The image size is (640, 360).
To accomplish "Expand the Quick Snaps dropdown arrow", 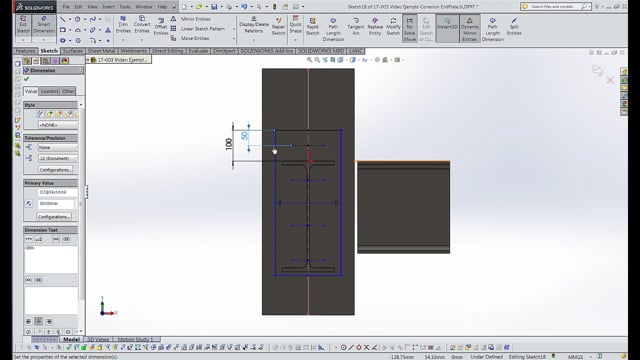I will [295, 40].
